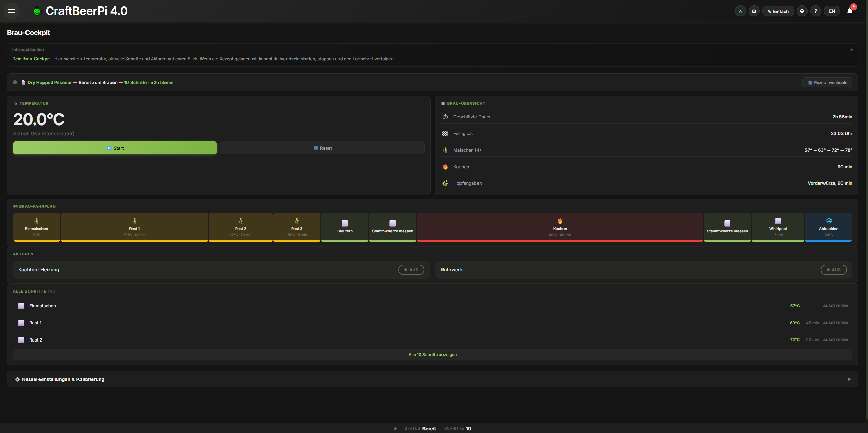The width and height of the screenshot is (868, 433).
Task: Check the Einmaischen step box
Action: point(21,306)
